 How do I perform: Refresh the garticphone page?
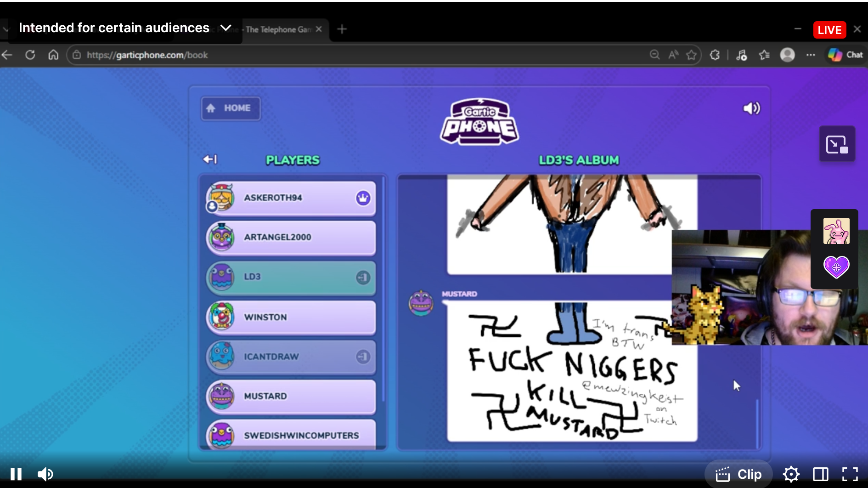coord(30,55)
